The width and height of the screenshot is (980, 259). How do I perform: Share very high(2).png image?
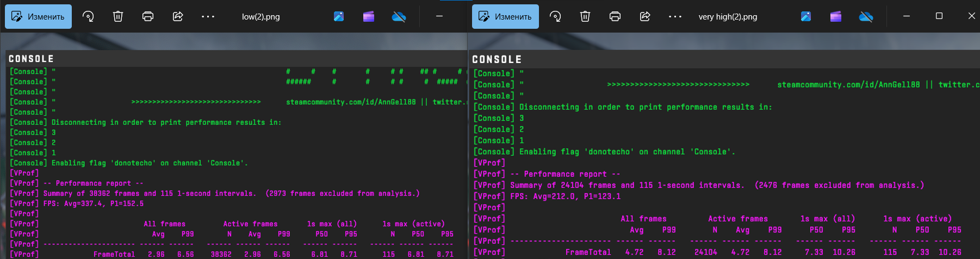[645, 16]
